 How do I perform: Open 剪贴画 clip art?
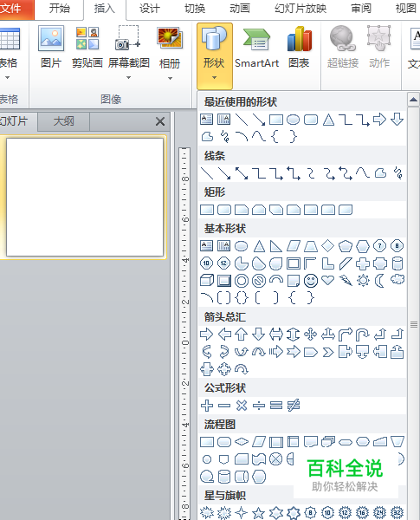coord(87,48)
